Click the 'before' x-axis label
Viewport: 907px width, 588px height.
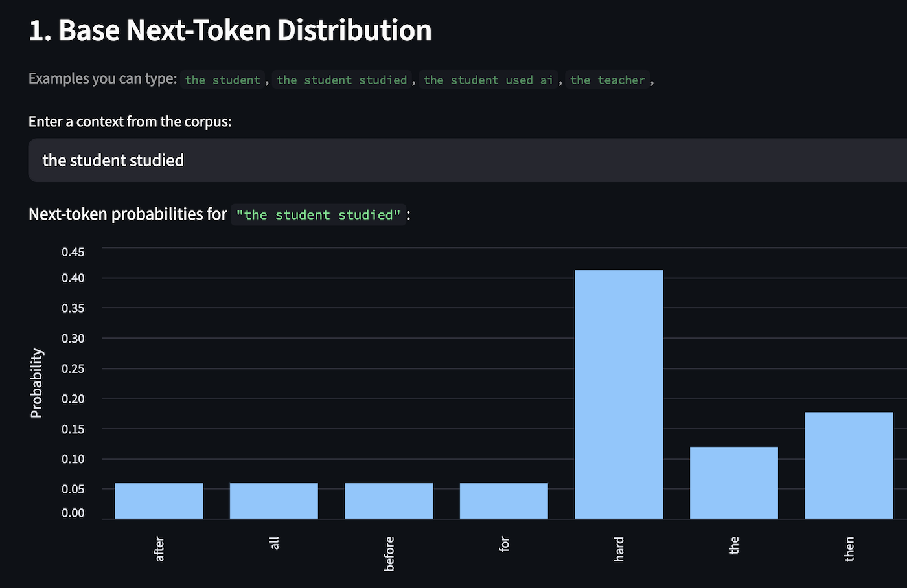coord(389,554)
